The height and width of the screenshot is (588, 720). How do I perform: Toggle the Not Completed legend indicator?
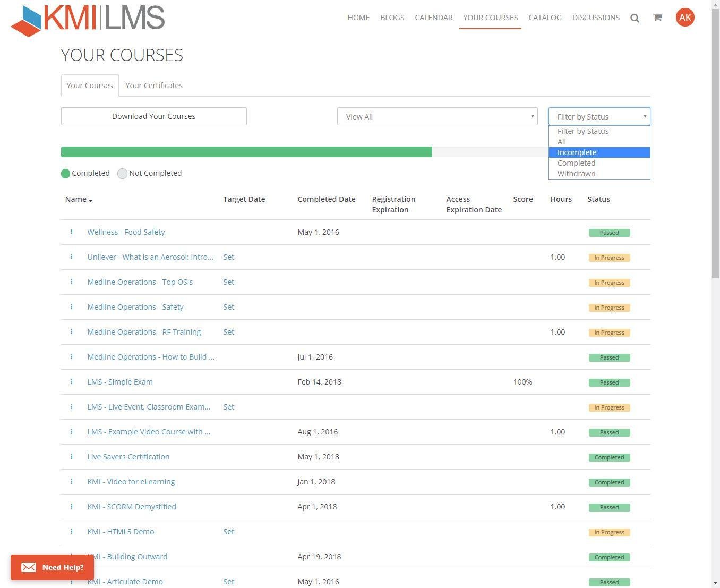click(x=122, y=174)
